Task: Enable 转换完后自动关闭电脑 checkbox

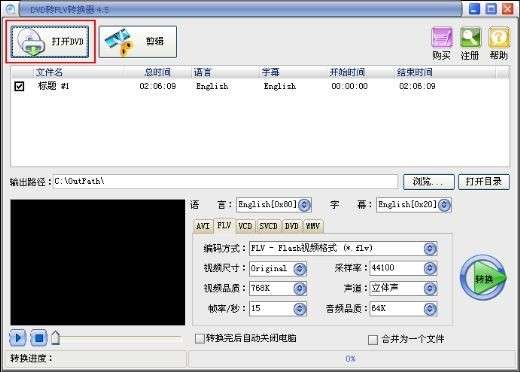Action: pyautogui.click(x=200, y=339)
